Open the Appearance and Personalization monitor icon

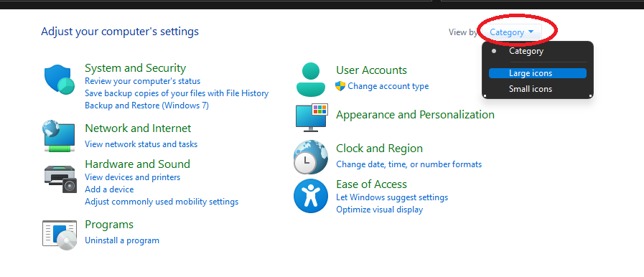click(x=312, y=118)
